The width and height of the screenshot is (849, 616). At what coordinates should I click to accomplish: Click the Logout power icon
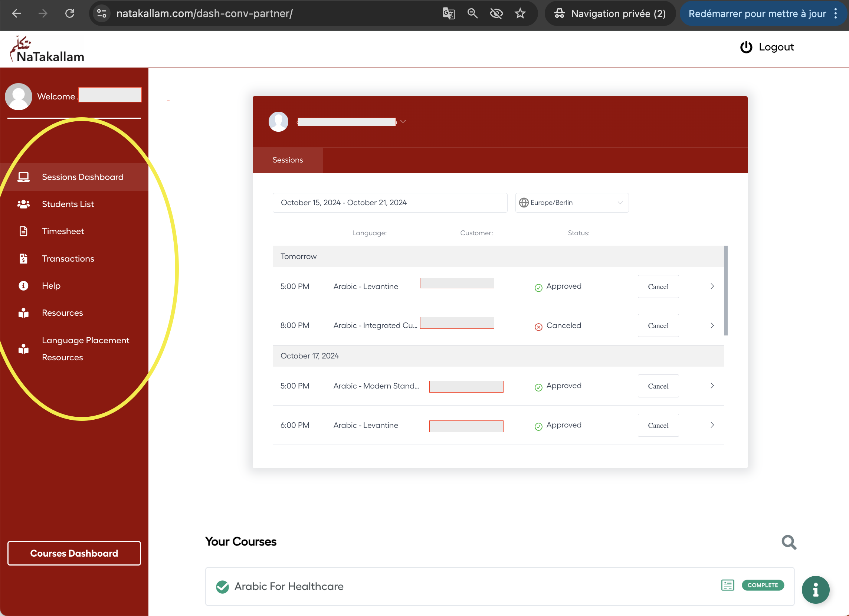746,47
